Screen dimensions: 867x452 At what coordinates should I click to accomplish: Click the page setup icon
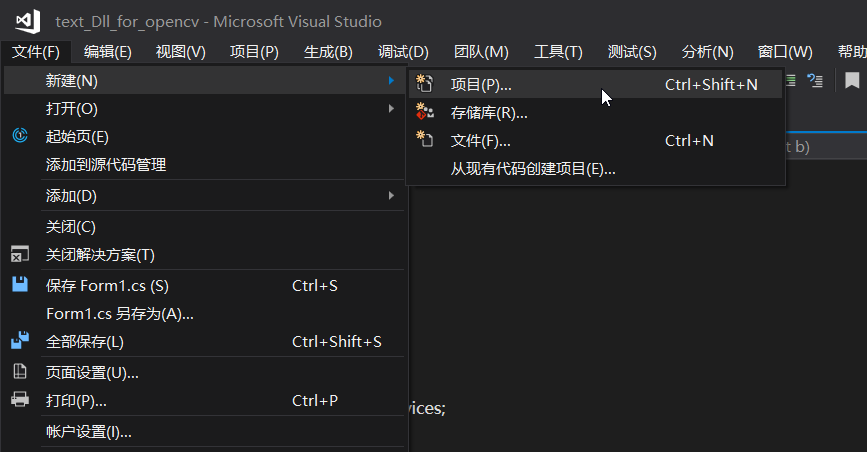(20, 371)
